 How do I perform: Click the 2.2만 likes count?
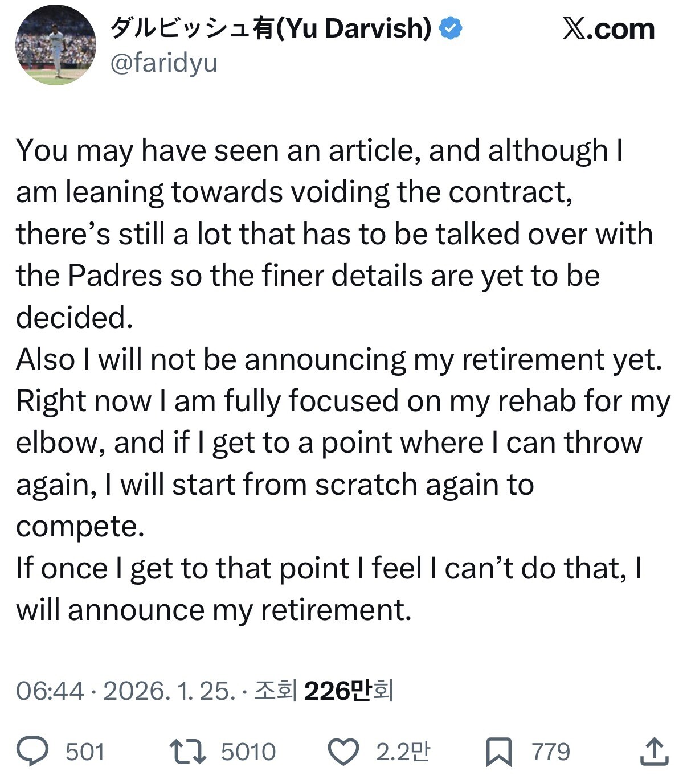tap(403, 752)
